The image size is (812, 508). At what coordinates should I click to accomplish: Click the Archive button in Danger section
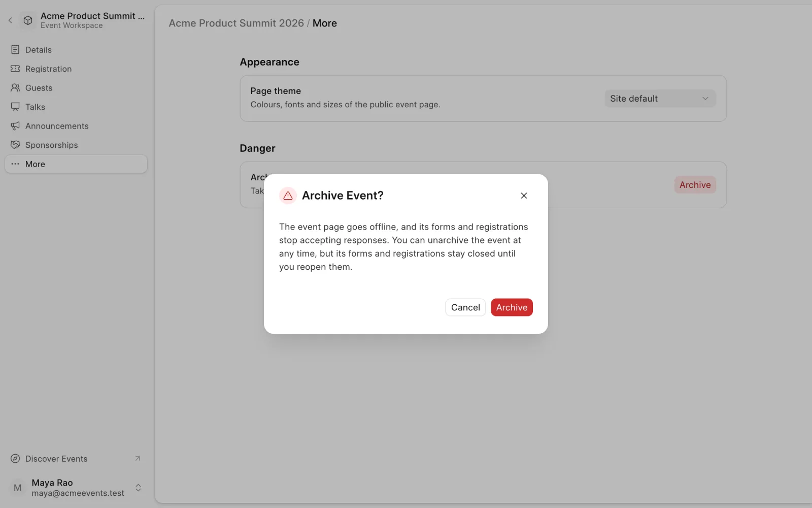695,185
